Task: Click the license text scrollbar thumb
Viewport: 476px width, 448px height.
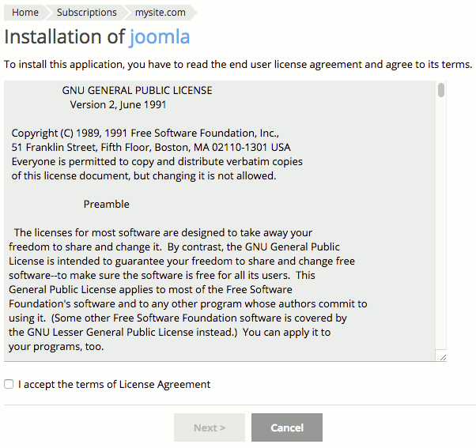Action: click(441, 91)
